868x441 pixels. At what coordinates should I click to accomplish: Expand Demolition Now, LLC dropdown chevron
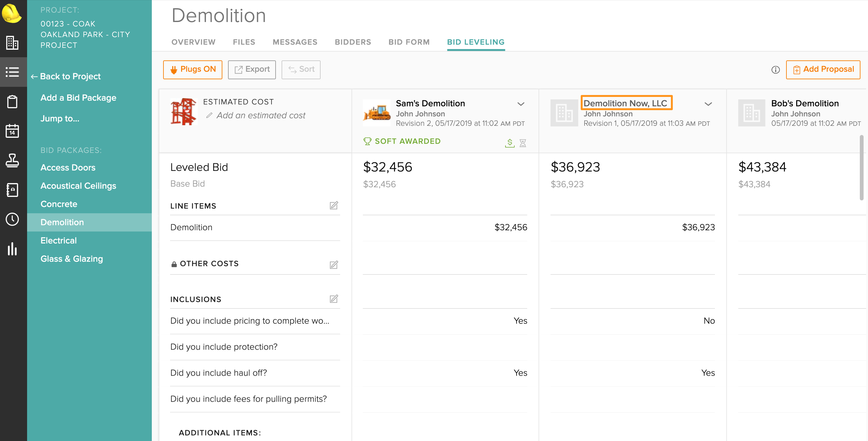click(x=708, y=104)
